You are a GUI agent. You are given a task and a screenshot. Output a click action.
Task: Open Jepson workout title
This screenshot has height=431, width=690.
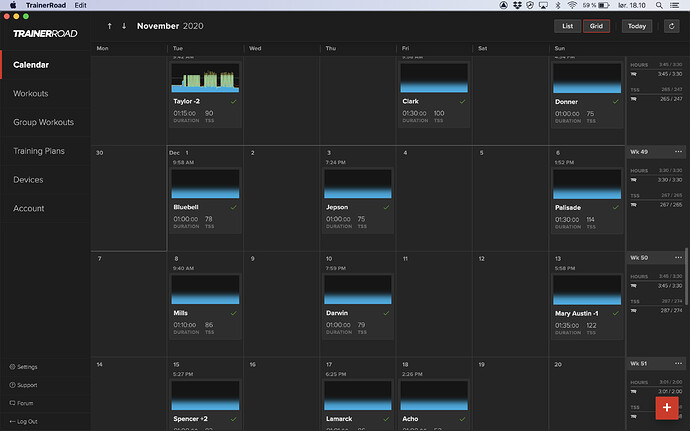(337, 207)
